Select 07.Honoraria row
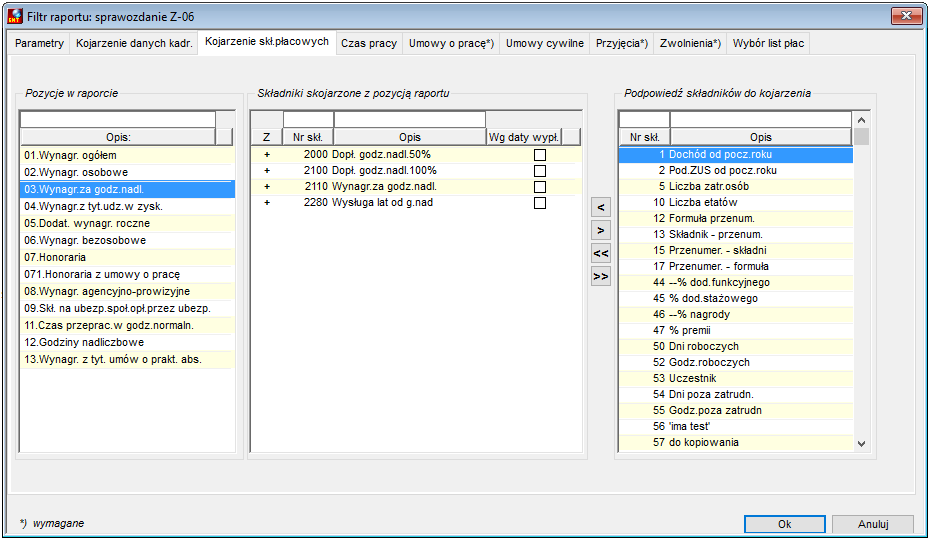 coord(127,257)
